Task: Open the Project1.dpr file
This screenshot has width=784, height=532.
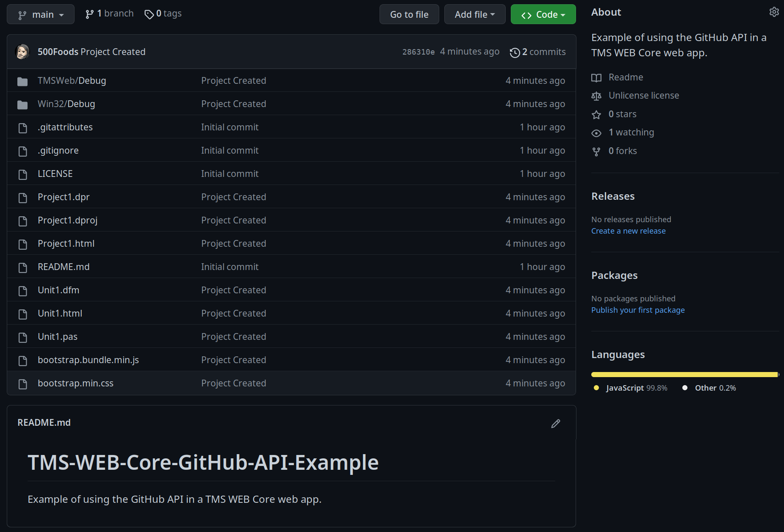Action: 64,197
